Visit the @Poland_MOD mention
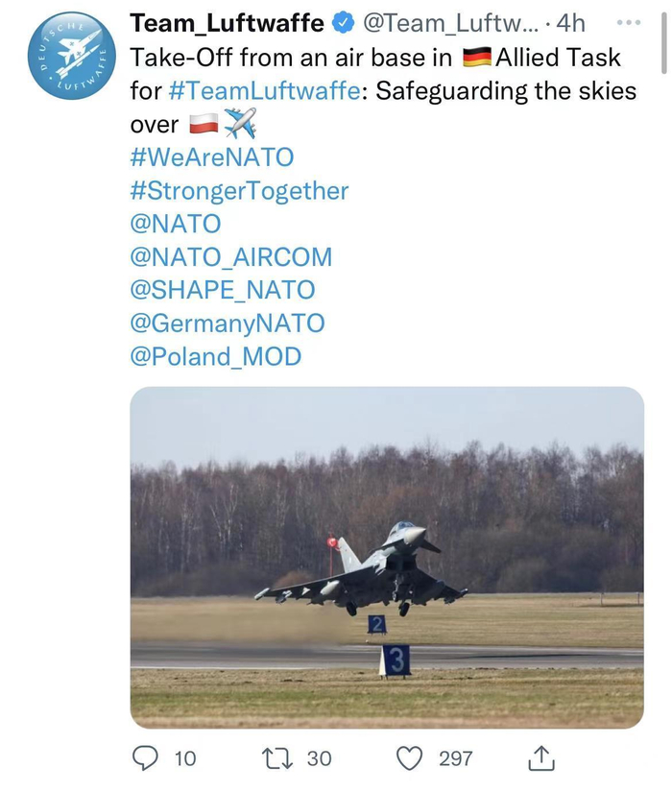672x792 pixels. tap(215, 357)
